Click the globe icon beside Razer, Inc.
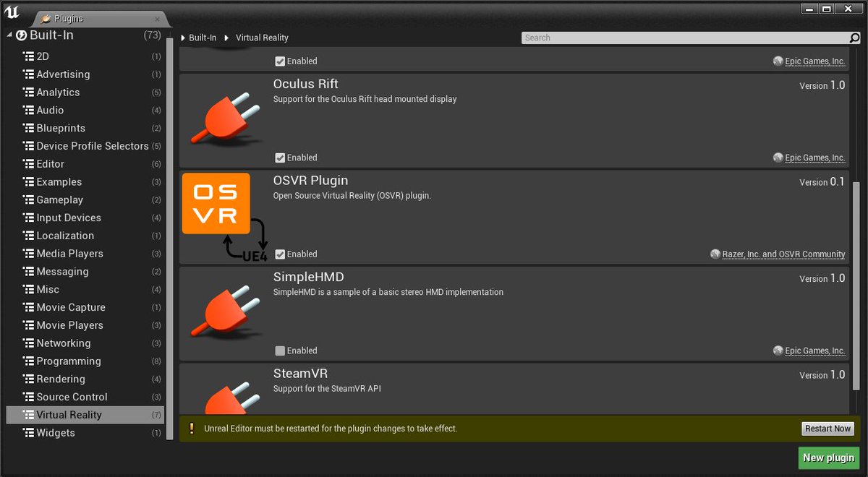The width and height of the screenshot is (868, 477). (715, 254)
